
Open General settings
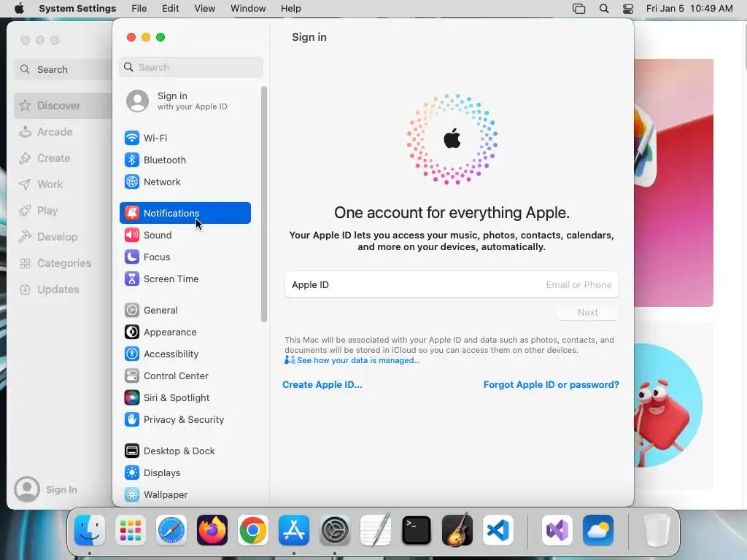[x=185, y=310]
